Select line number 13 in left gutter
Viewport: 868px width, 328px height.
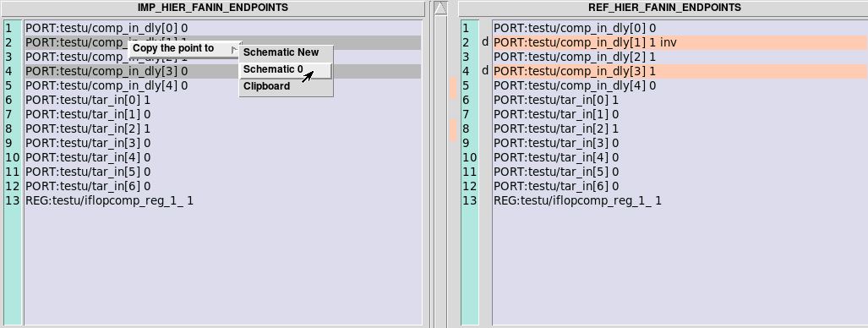click(12, 201)
